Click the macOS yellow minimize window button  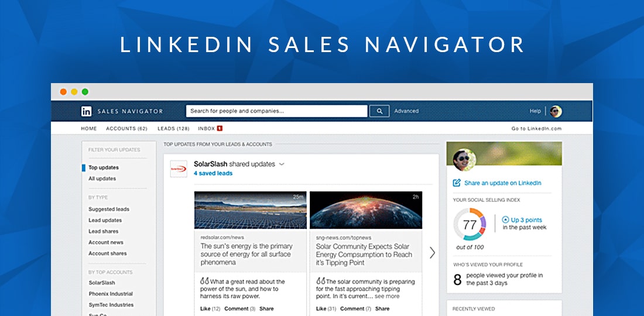click(74, 92)
